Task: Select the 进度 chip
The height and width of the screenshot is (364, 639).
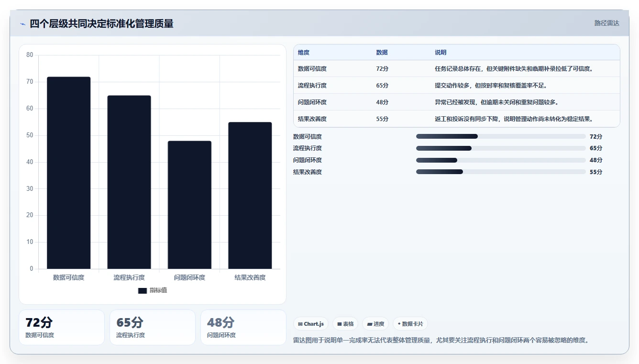Action: point(375,324)
